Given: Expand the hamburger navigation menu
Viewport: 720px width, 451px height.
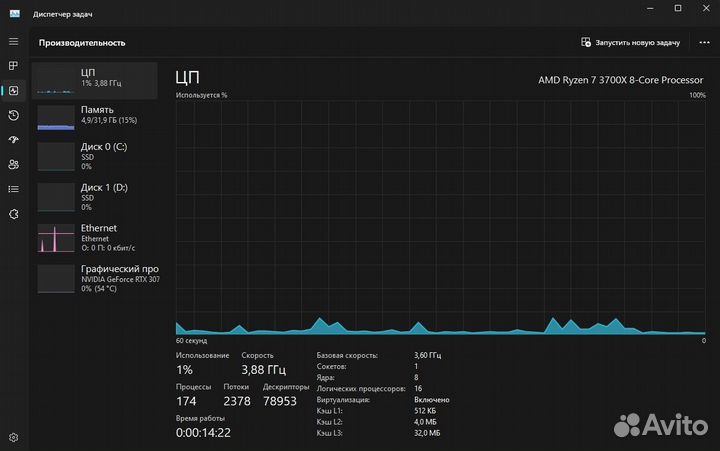Looking at the screenshot, I should [13, 41].
